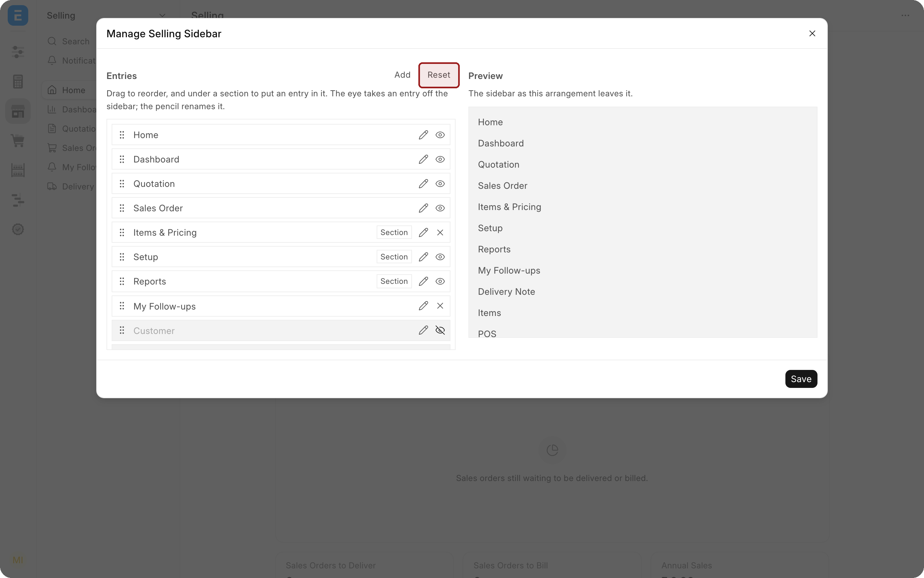Click My Follow-ups in the Preview pane

[x=509, y=271]
